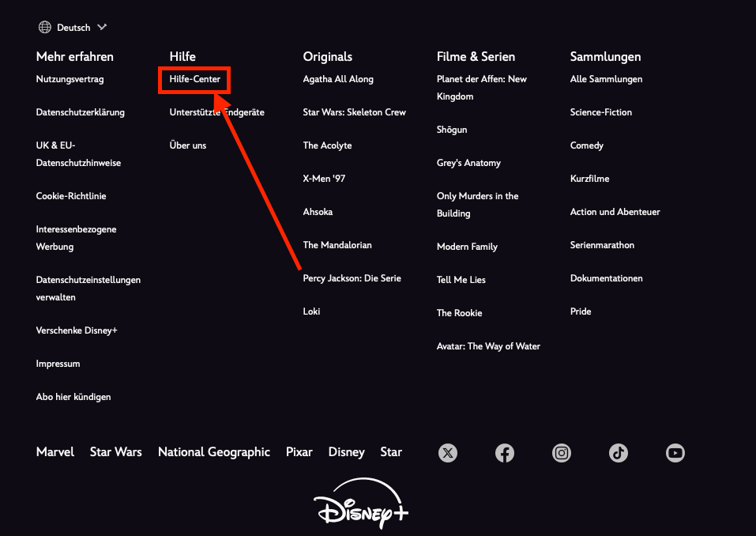This screenshot has width=756, height=536.
Task: Click the globe language icon
Action: (x=44, y=26)
